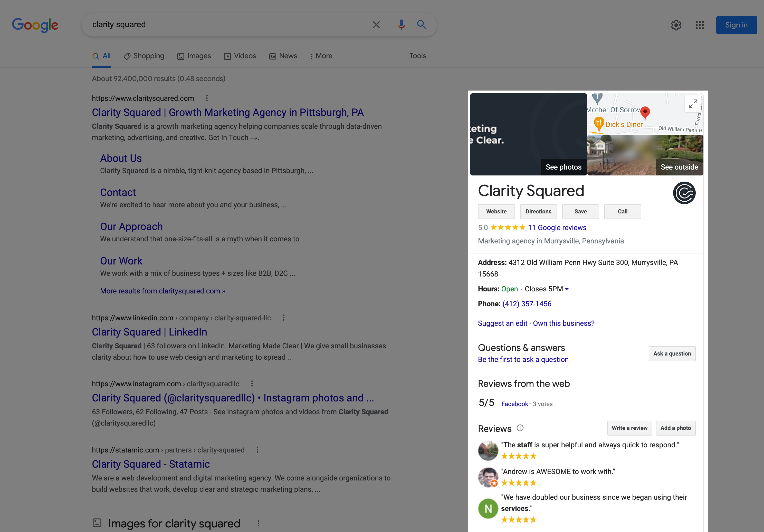The width and height of the screenshot is (764, 532).
Task: Open the More search filters menu
Action: tap(321, 56)
